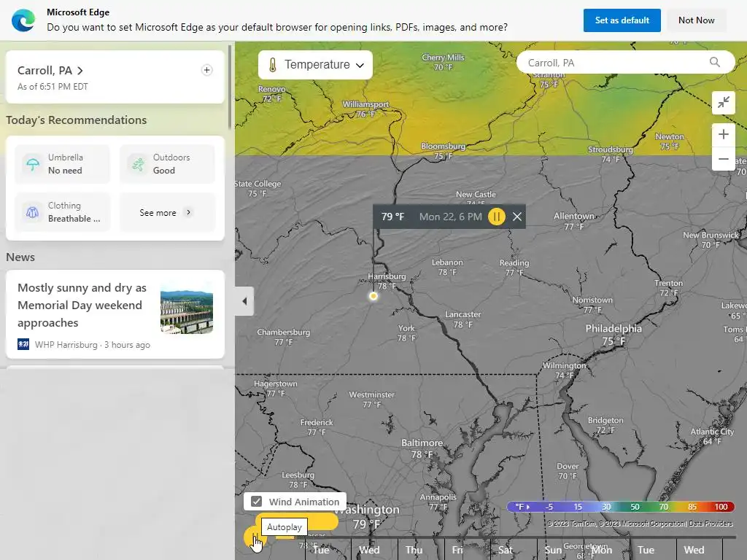747x560 pixels.
Task: Exit full-screen map with collapse icon
Action: pos(723,102)
